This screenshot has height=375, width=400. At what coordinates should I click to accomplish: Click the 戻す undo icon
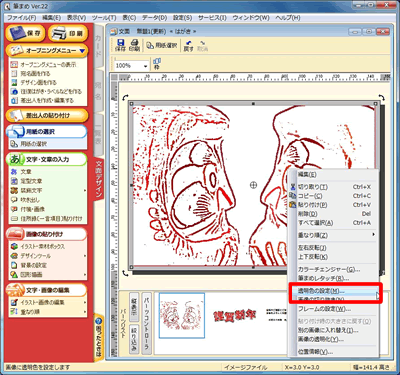tap(189, 46)
